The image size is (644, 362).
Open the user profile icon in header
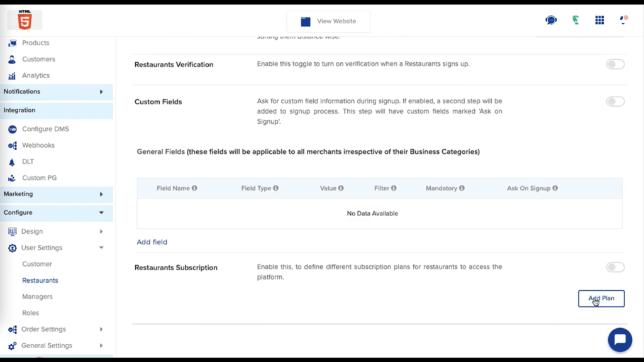point(623,19)
